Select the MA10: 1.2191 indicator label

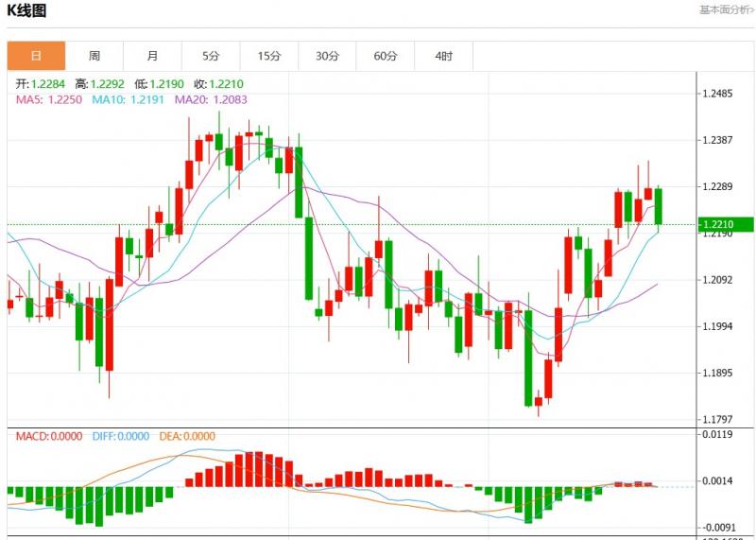coord(129,99)
